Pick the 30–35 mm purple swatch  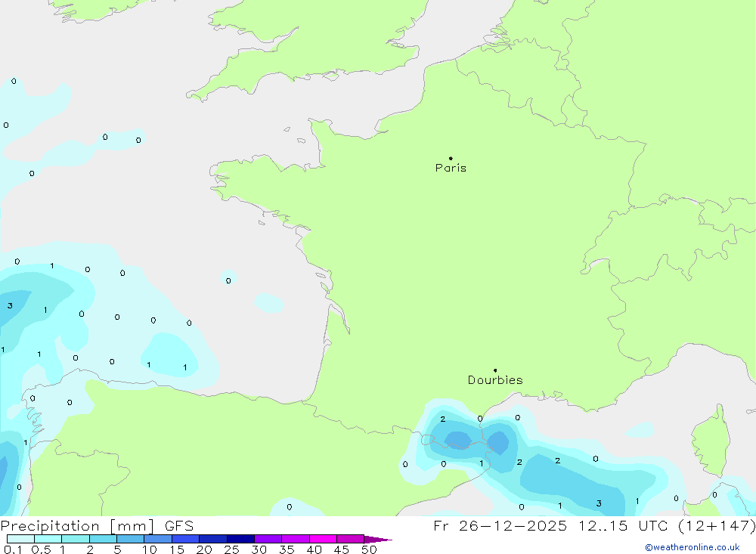(268, 539)
